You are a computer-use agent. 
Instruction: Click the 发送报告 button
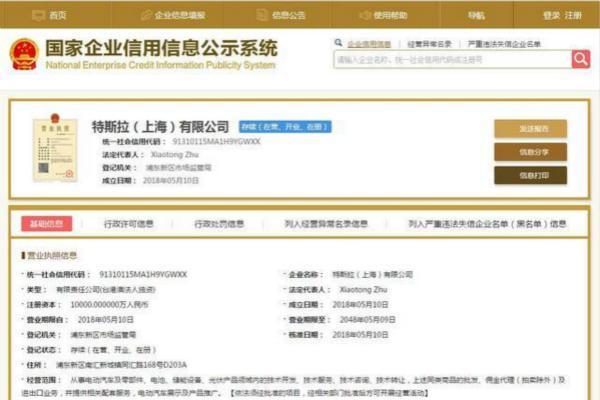[530, 129]
